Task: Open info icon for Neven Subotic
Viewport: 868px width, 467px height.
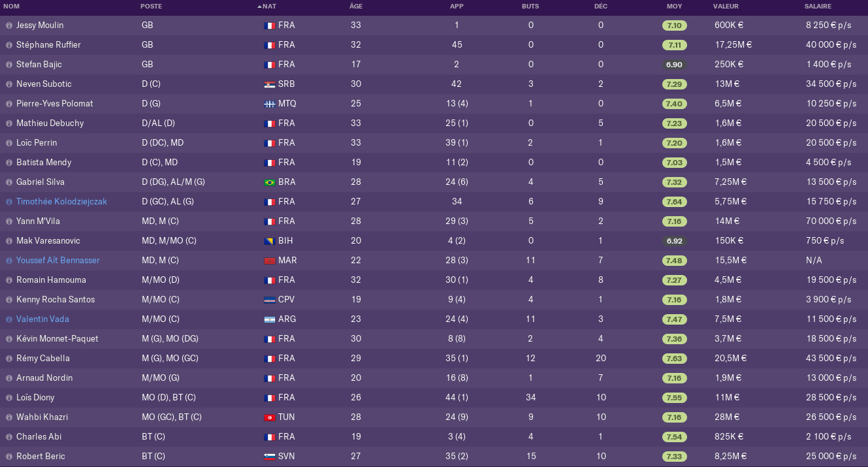Action: (x=9, y=84)
